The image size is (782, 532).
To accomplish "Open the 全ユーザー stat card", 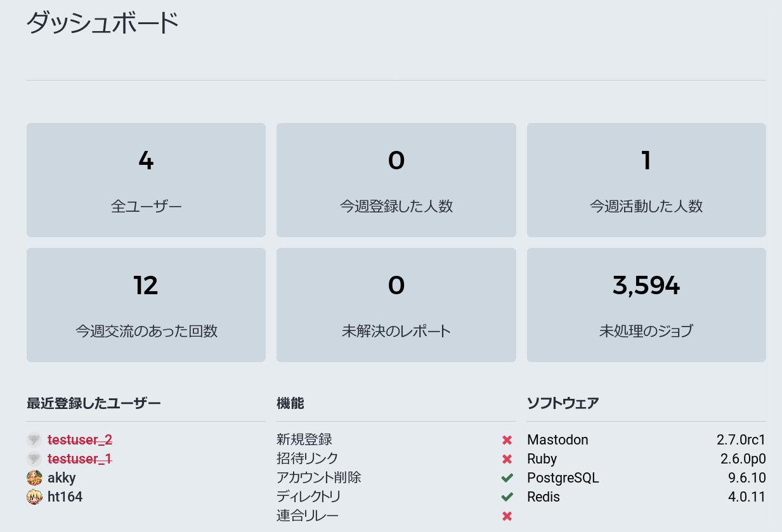I will (146, 180).
